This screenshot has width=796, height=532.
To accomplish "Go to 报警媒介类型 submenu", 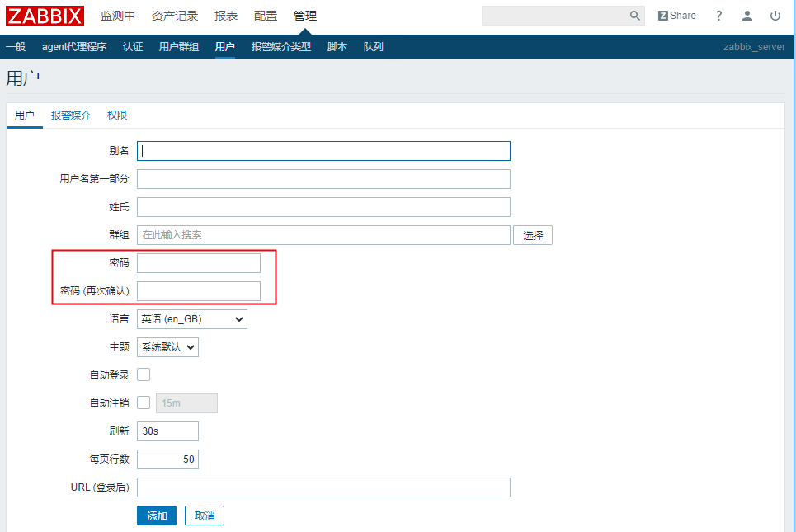I will (x=281, y=47).
